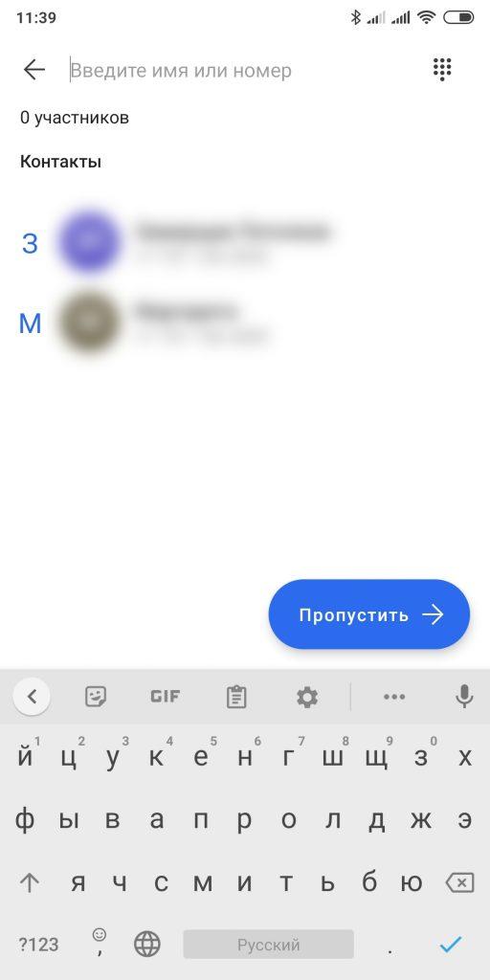The image size is (490, 980).
Task: Tap the Русский space bar
Action: tap(268, 945)
